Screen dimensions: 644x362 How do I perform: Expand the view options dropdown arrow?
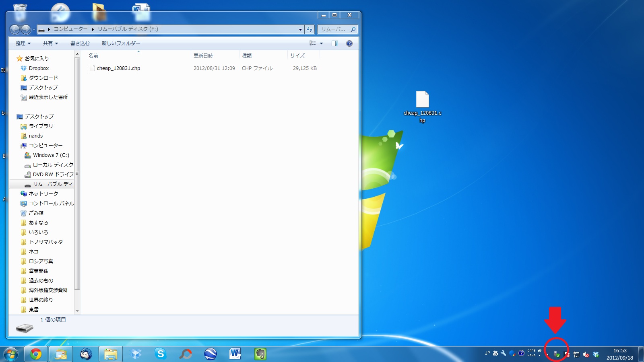pyautogui.click(x=321, y=43)
